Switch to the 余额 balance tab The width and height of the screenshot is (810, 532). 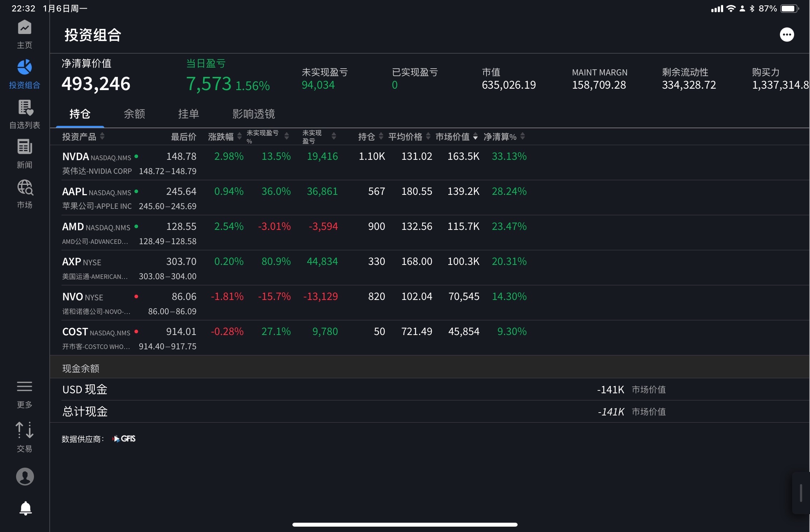[x=134, y=114]
